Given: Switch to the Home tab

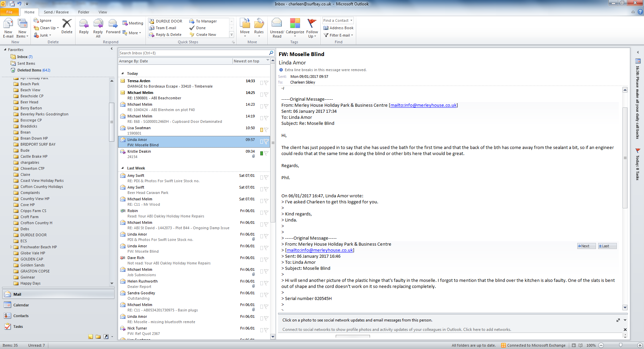Looking at the screenshot, I should [x=30, y=12].
